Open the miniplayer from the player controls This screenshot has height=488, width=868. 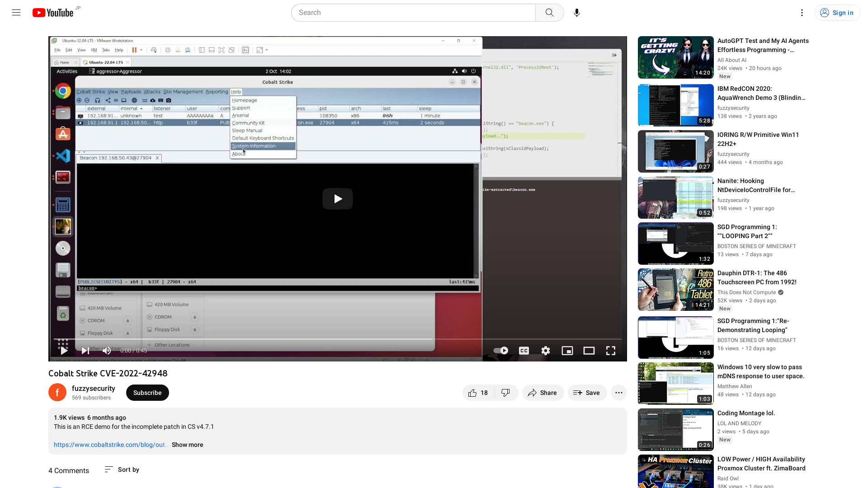[x=567, y=350]
